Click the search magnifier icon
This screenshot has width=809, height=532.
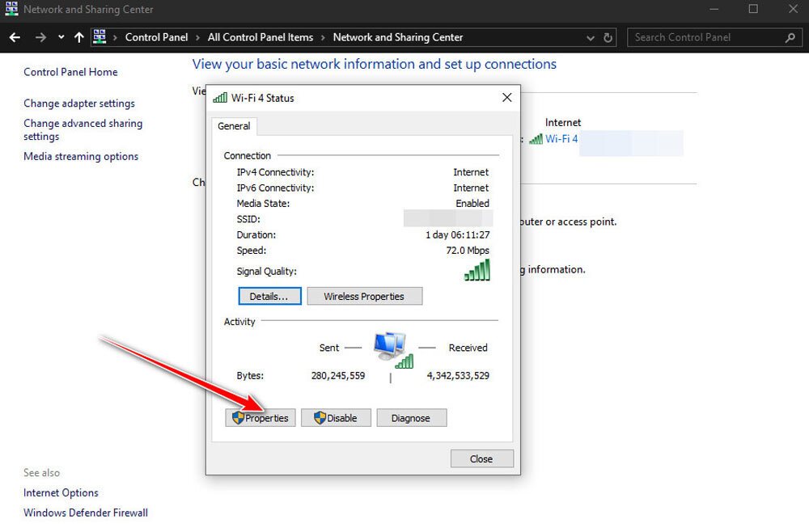coord(790,37)
